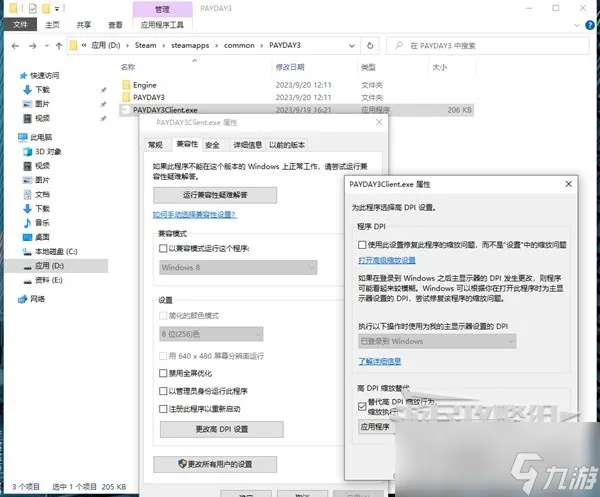Open 了解详细信息 link

(x=380, y=361)
